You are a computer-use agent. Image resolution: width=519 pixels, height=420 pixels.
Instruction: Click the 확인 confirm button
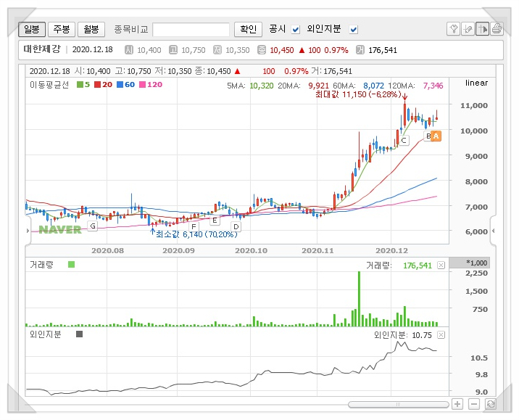pos(247,29)
